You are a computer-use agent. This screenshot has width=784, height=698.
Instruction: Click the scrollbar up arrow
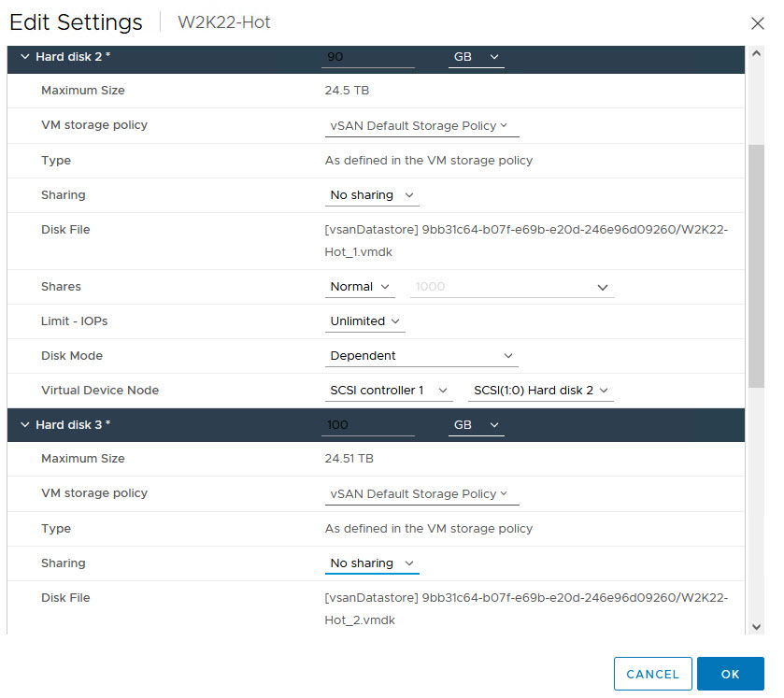pyautogui.click(x=757, y=53)
